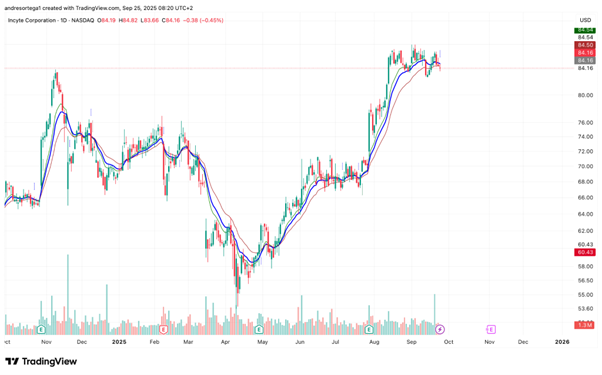The height and width of the screenshot is (375, 602).
Task: Click the green earnings marker at November 2024
Action: [x=41, y=329]
